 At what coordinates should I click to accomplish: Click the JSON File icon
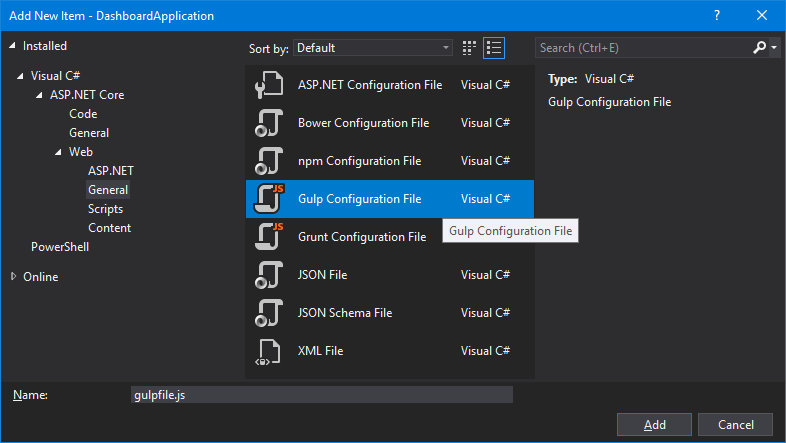(269, 275)
